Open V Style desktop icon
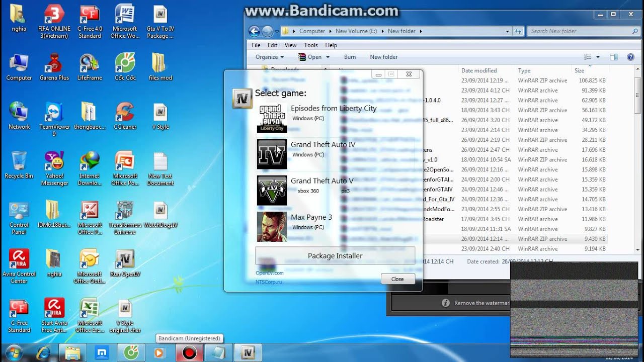The image size is (644, 362). click(160, 116)
